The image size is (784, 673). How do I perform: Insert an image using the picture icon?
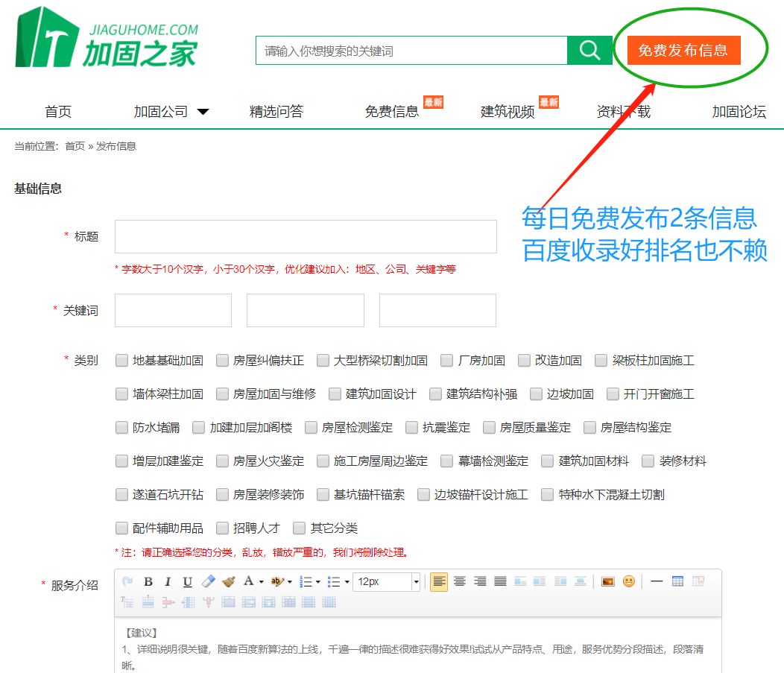[607, 582]
